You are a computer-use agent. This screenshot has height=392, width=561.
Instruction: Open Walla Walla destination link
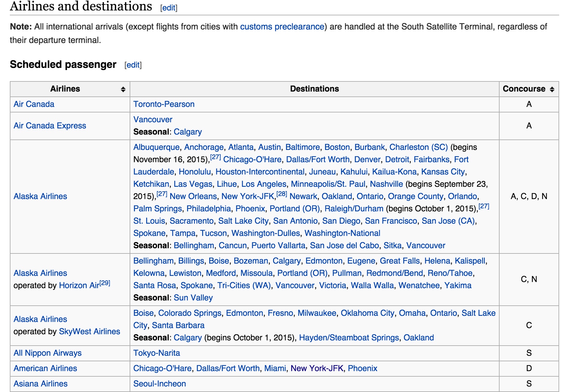[372, 285]
